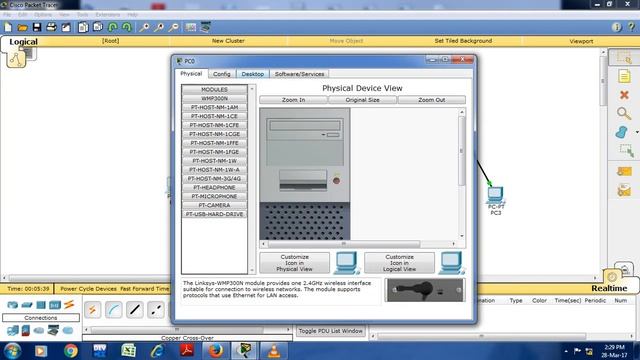
Task: Click the Zoom Out magnifier toolbar icon
Action: 173,27
